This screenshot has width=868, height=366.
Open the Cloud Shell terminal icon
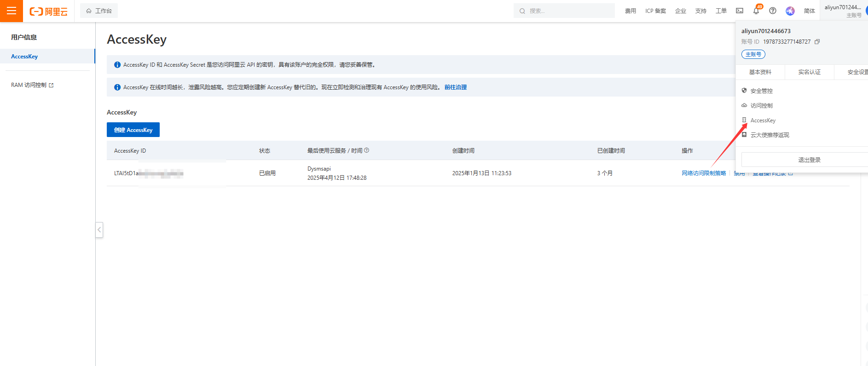click(x=740, y=11)
